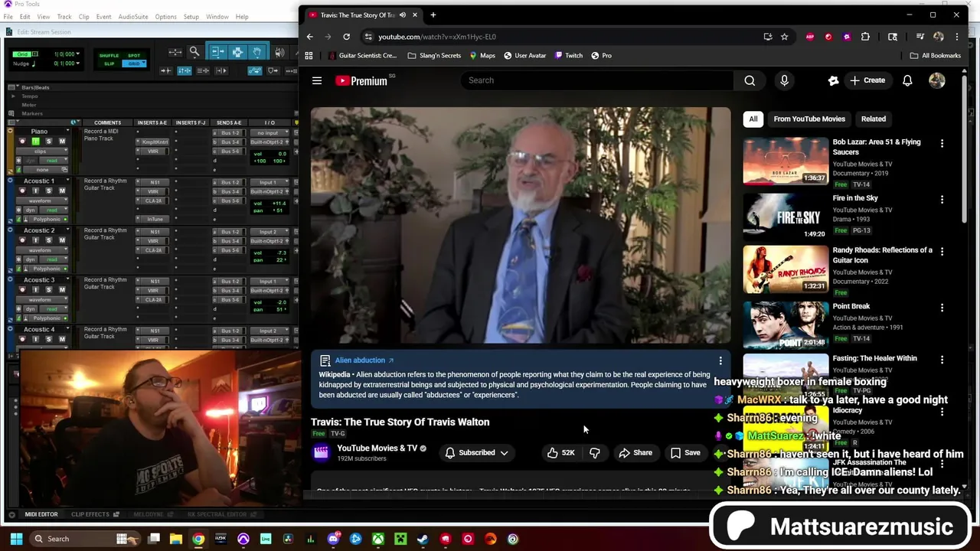This screenshot has width=980, height=551.
Task: Go back in Chrome
Action: (309, 37)
